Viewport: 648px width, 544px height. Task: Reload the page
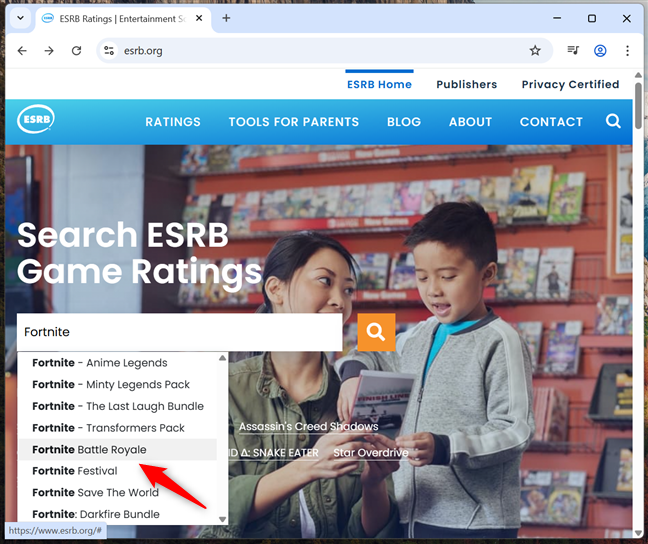[x=76, y=51]
